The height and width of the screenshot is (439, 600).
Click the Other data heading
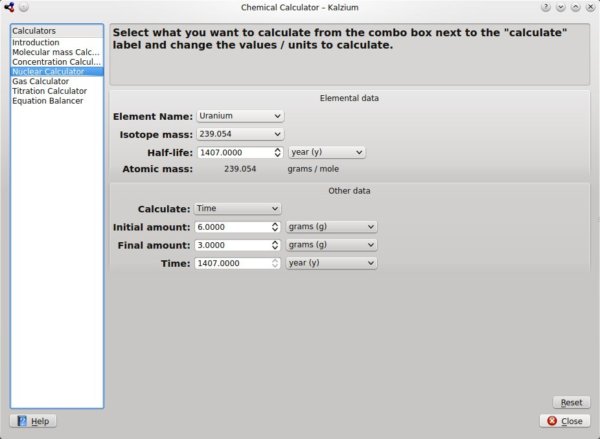coord(349,191)
